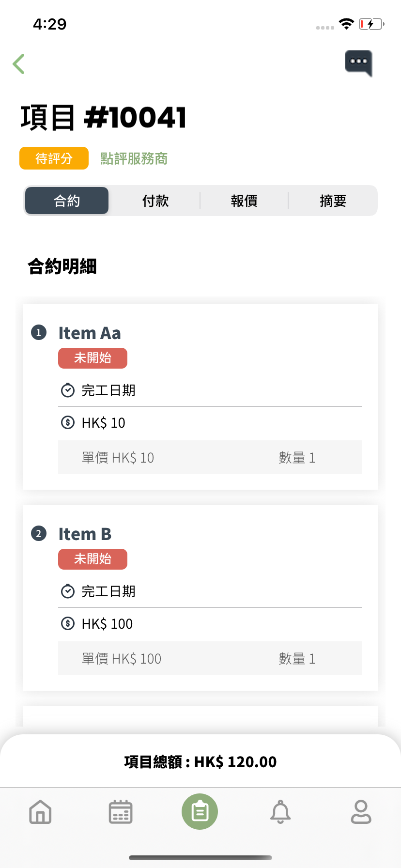Switch to the 付款 tab

point(155,201)
